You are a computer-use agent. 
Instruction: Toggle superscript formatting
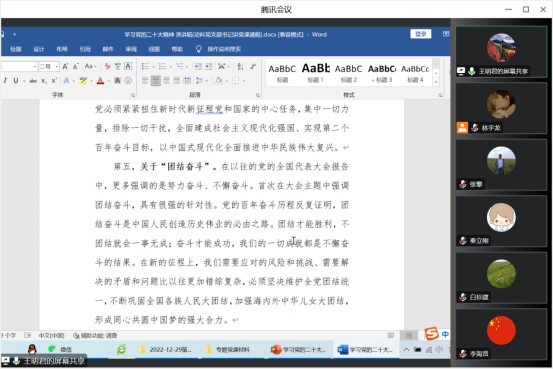point(54,81)
